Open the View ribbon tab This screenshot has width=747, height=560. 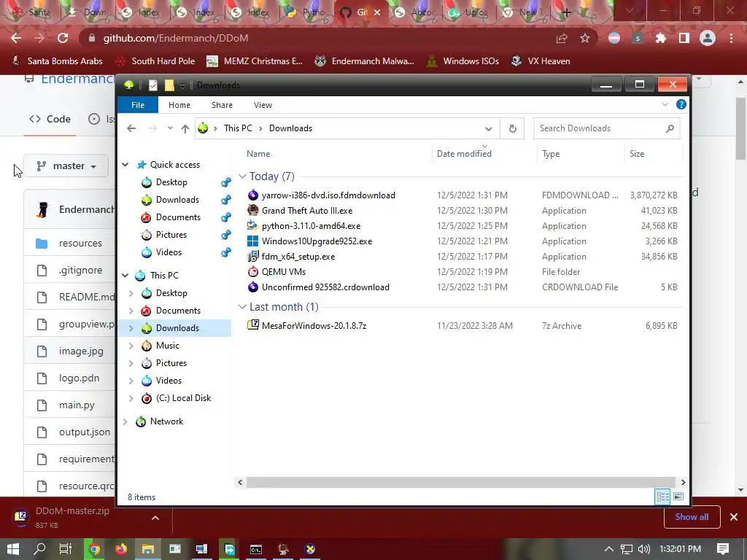pos(263,105)
